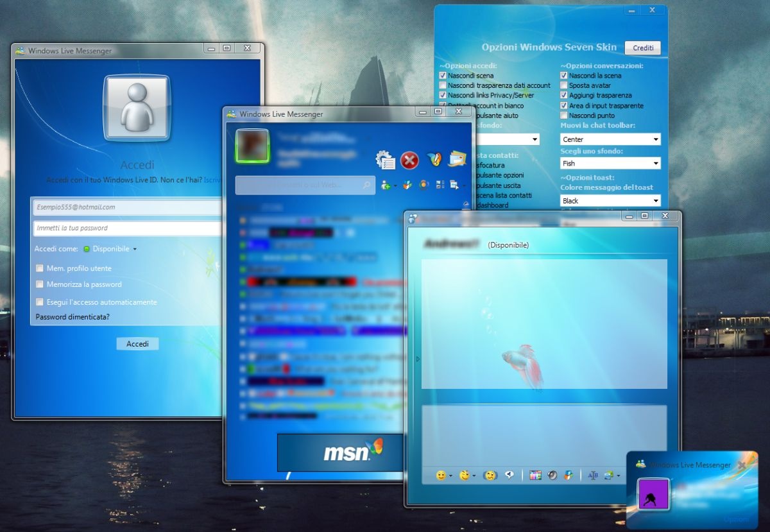Expand the Disponibile status dropdown on sign-in
770x532 pixels.
click(135, 249)
